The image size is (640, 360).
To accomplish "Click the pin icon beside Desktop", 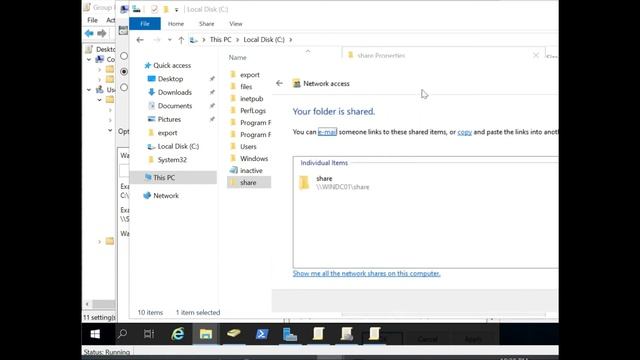I will pos(212,79).
